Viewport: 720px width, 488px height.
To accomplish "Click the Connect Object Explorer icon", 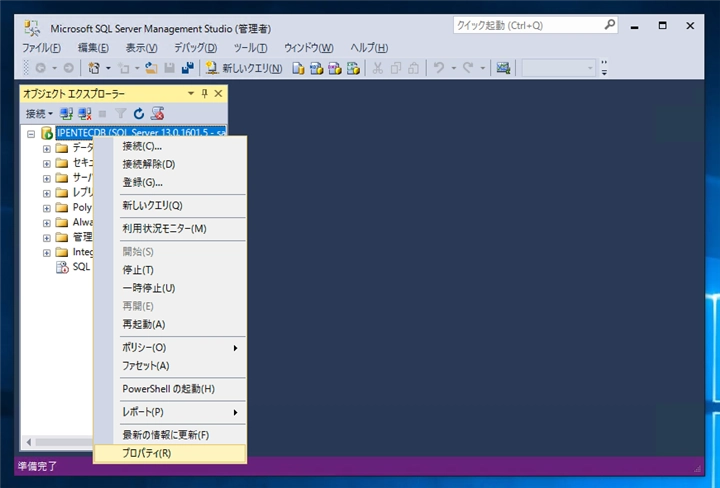I will (x=67, y=113).
